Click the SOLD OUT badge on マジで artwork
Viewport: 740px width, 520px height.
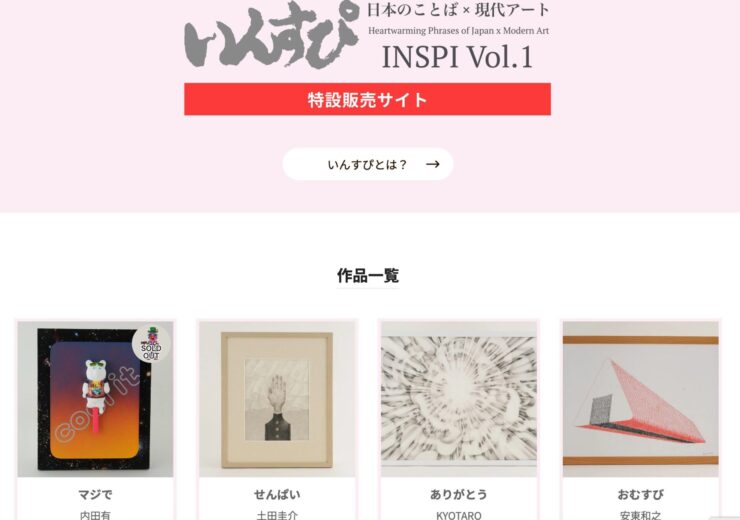[x=151, y=344]
